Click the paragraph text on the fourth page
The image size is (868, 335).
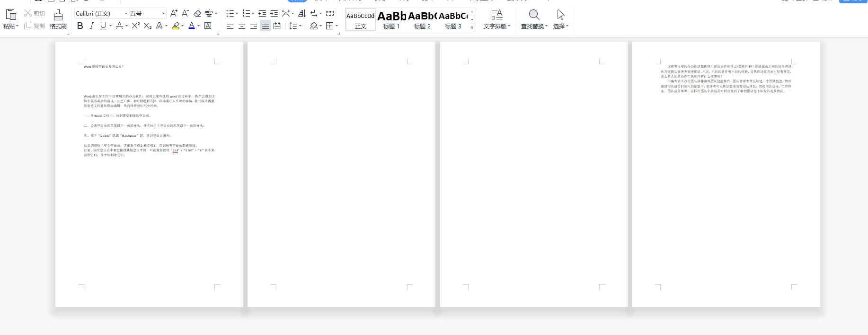click(726, 79)
